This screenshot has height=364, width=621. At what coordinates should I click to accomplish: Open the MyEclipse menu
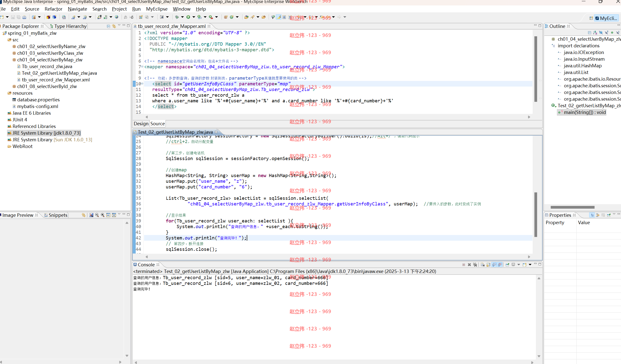pyautogui.click(x=157, y=9)
